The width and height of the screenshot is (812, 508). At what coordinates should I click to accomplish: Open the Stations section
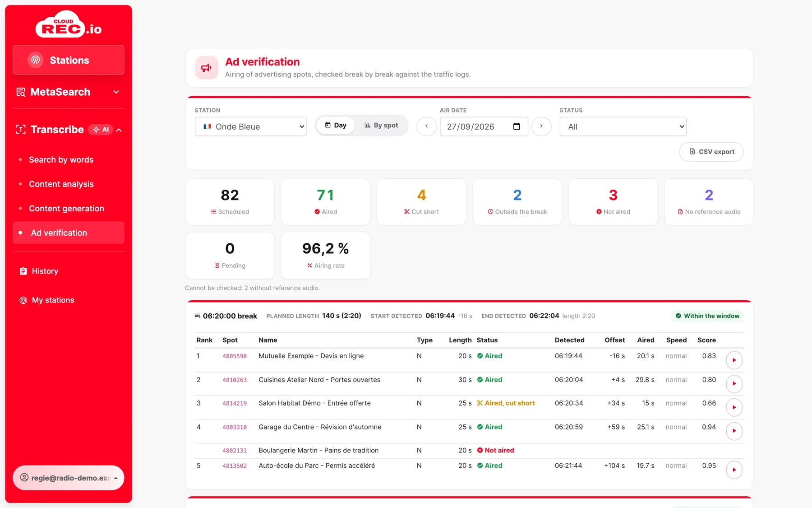pyautogui.click(x=69, y=60)
